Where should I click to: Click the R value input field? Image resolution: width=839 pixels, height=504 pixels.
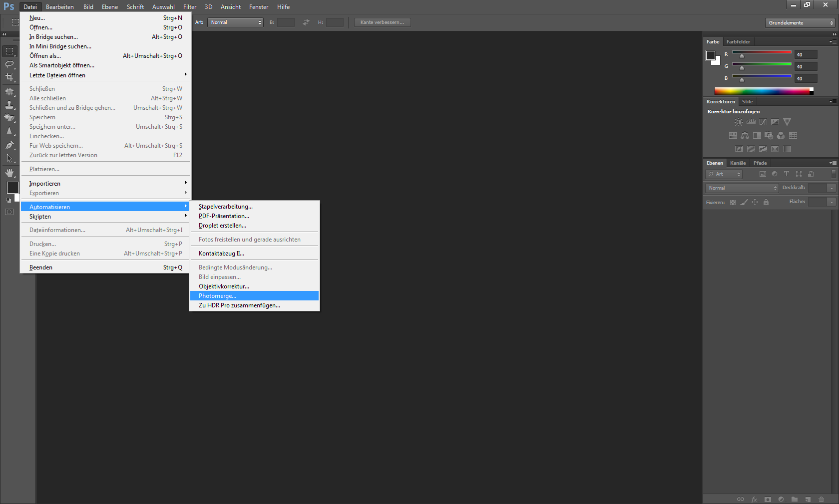pyautogui.click(x=806, y=55)
